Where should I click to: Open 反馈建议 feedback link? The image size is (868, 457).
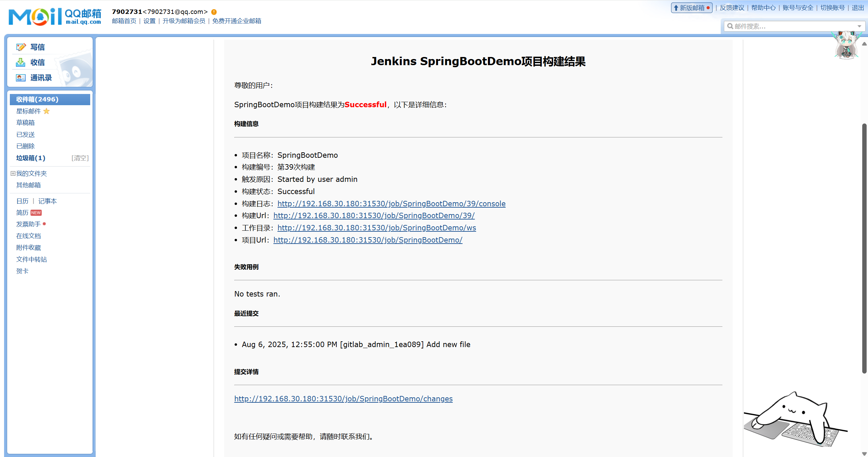point(732,8)
